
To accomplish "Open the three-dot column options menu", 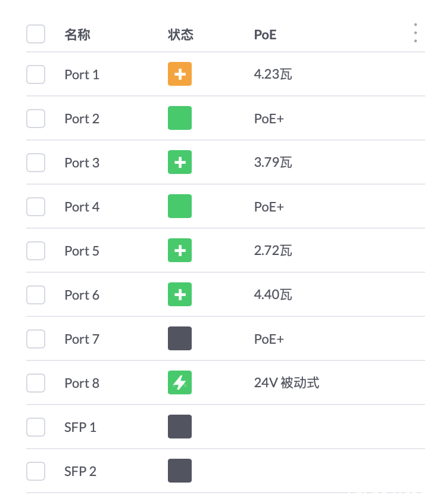I will pos(416,33).
